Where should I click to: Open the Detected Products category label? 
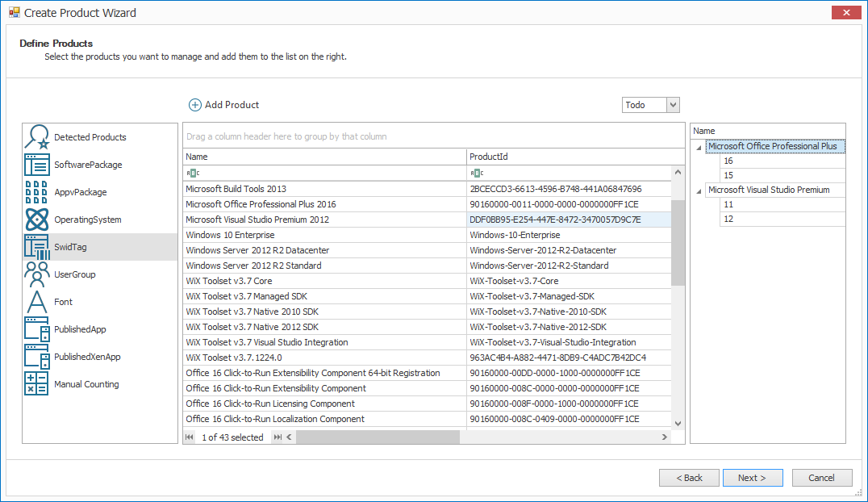click(90, 137)
